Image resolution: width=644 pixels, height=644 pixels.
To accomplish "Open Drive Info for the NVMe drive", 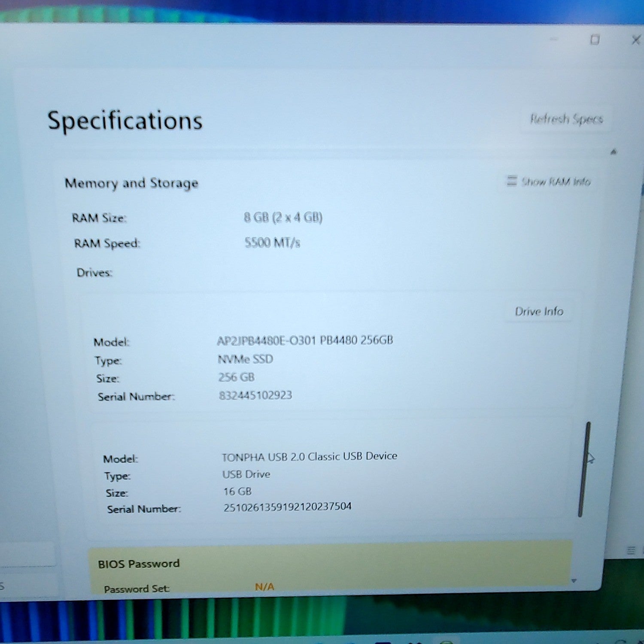I will [x=539, y=311].
